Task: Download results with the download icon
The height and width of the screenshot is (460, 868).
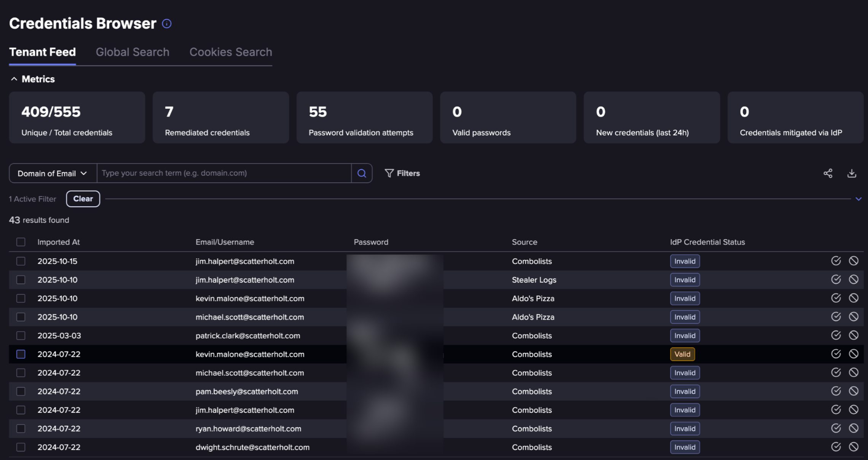Action: [x=852, y=173]
